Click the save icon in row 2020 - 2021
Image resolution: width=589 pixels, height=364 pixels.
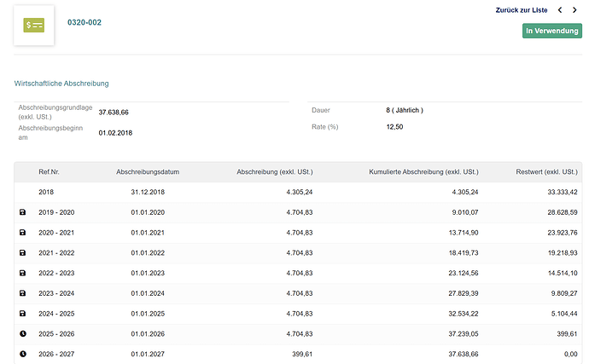[22, 233]
